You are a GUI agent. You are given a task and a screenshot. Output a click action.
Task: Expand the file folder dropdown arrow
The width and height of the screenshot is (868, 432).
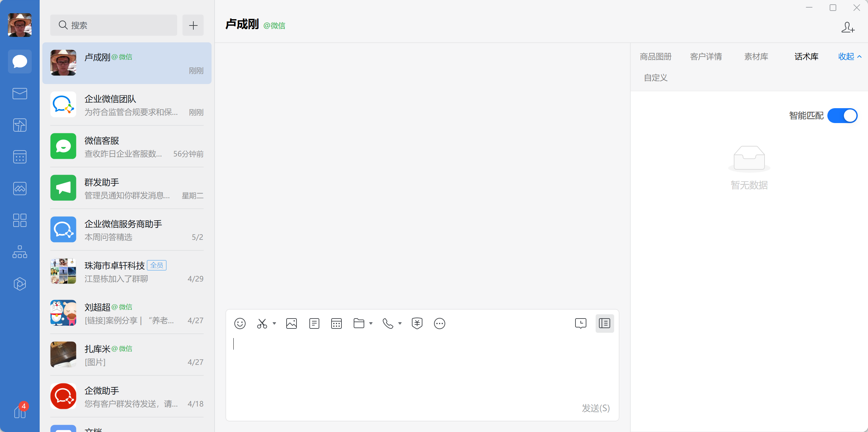(371, 324)
